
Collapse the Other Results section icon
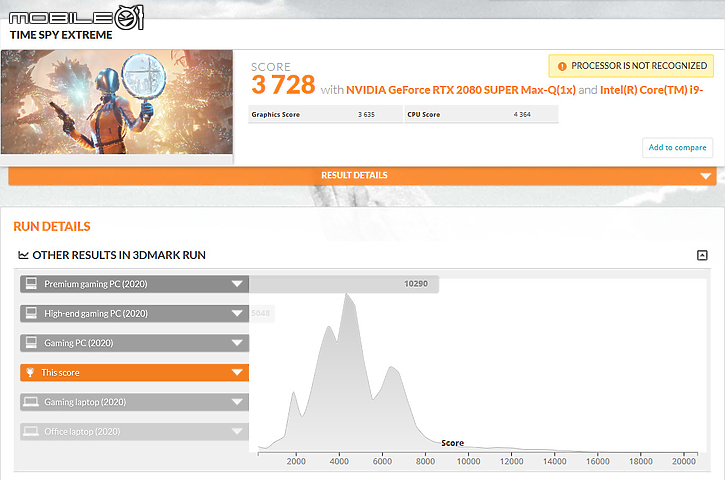pos(702,255)
